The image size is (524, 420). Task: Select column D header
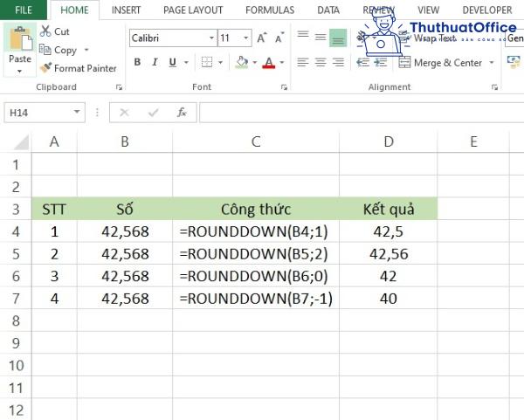389,142
